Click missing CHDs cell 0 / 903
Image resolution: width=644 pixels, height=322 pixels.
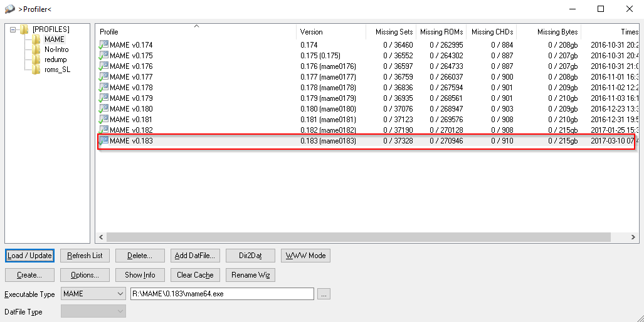(502, 109)
